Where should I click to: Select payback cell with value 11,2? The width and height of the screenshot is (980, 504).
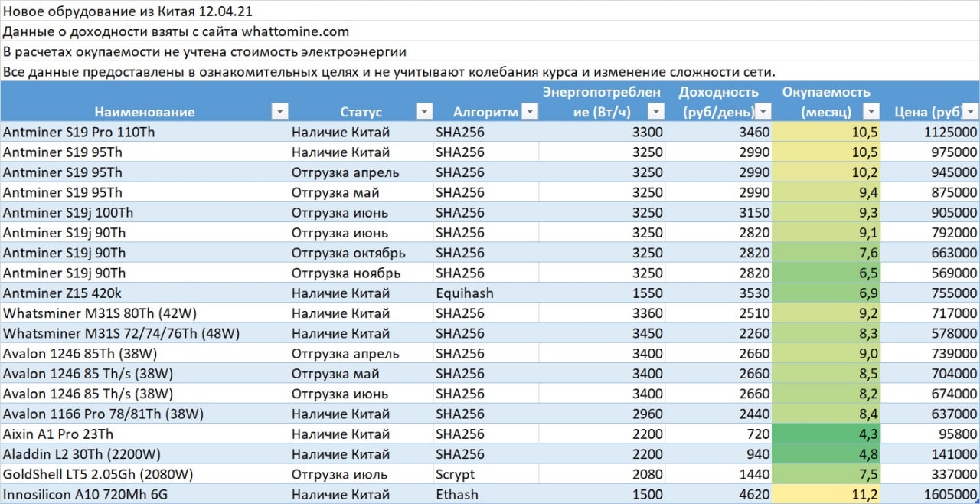pyautogui.click(x=826, y=494)
